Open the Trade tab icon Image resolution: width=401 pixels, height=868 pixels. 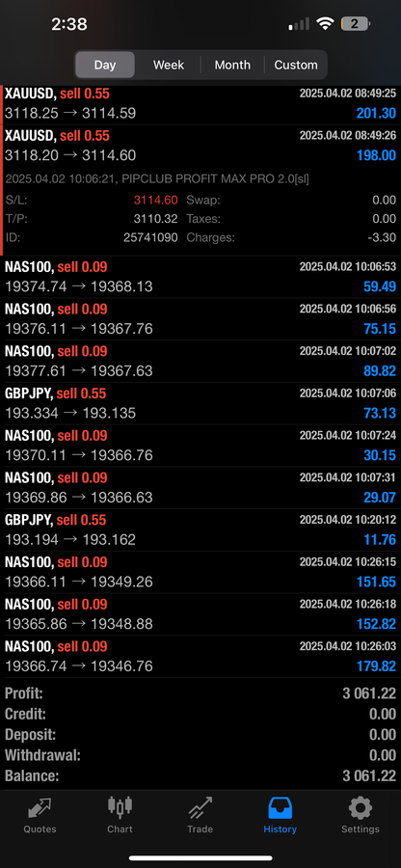(200, 808)
